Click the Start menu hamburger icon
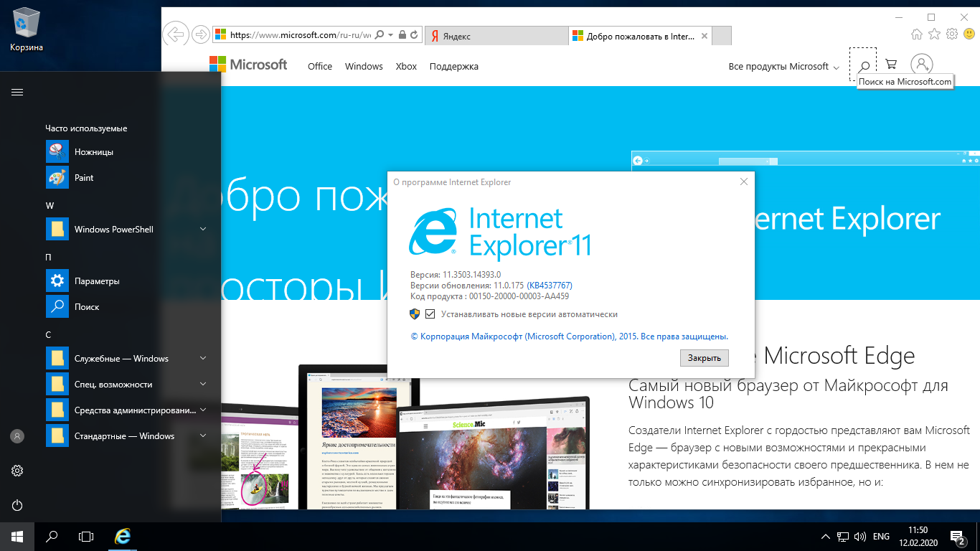 (x=17, y=92)
